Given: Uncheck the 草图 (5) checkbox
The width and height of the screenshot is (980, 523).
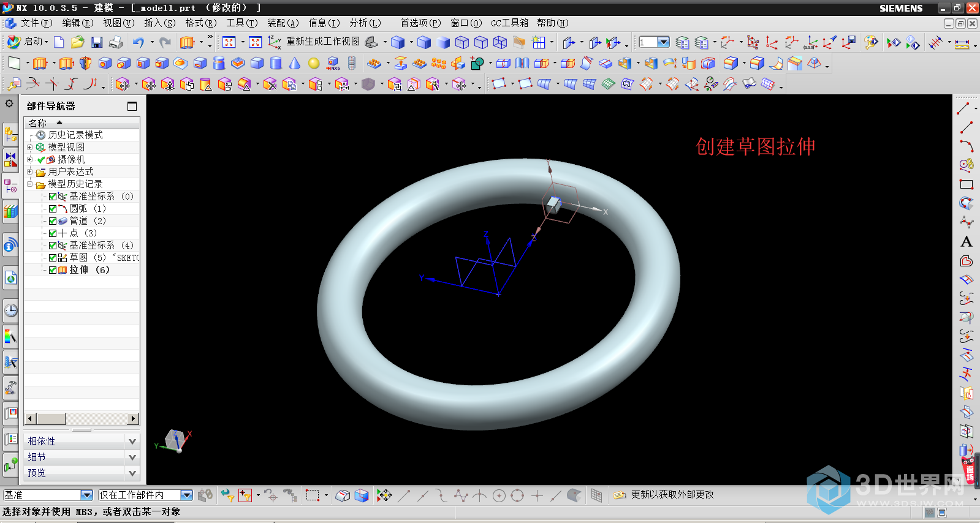Looking at the screenshot, I should [x=53, y=258].
